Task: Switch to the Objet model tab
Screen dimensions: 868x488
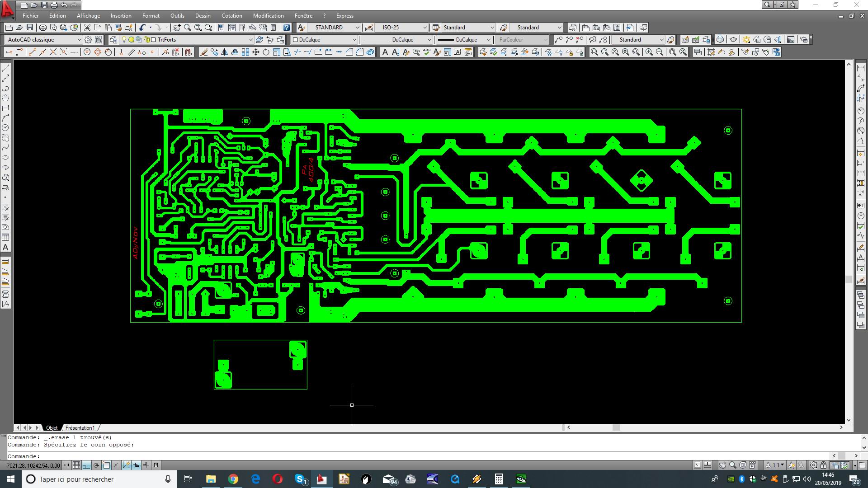Action: [52, 427]
